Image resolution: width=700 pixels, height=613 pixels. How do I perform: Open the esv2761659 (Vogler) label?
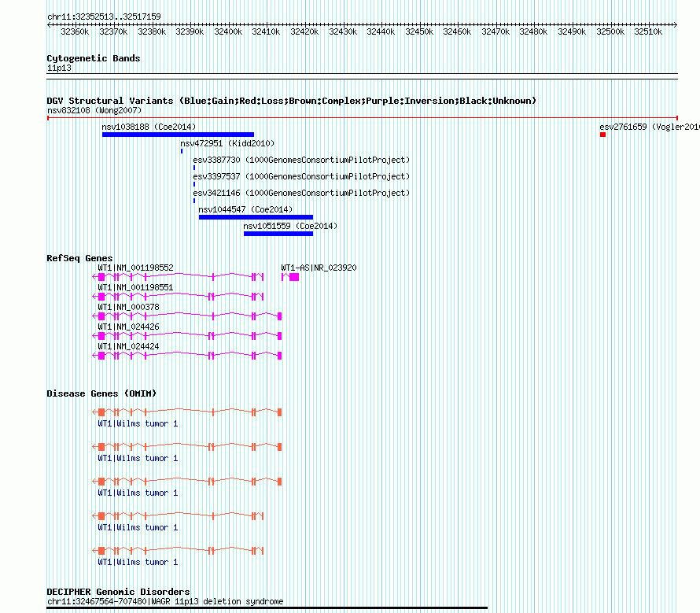pyautogui.click(x=650, y=127)
